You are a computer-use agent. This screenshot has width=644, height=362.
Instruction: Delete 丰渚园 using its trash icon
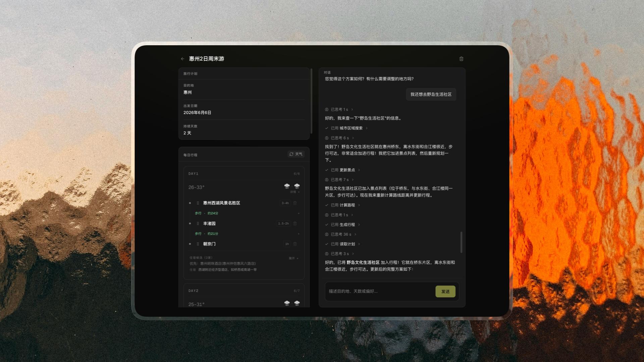(x=295, y=224)
